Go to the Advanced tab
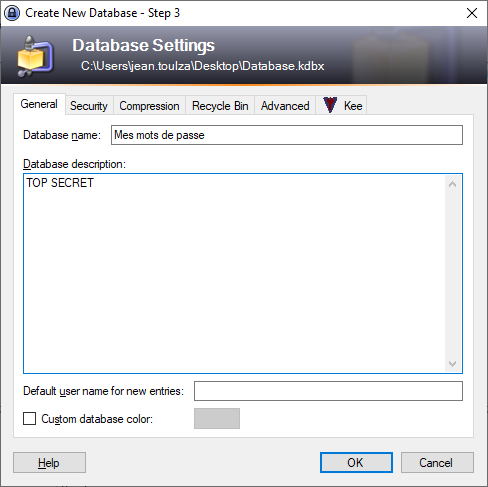The height and width of the screenshot is (487, 488). (285, 106)
